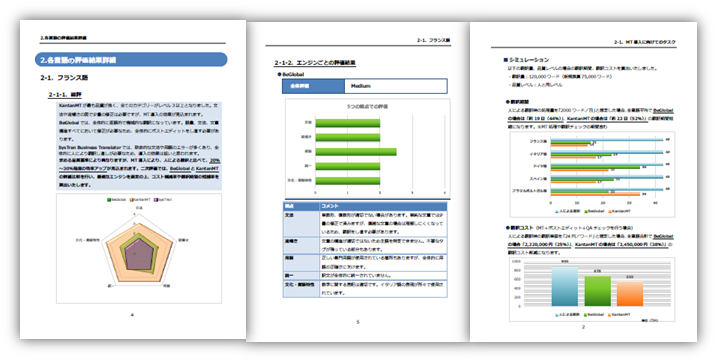Viewport: 717px width, 362px height.
Task: Click the page 4 thumbnail's page number
Action: [x=133, y=315]
